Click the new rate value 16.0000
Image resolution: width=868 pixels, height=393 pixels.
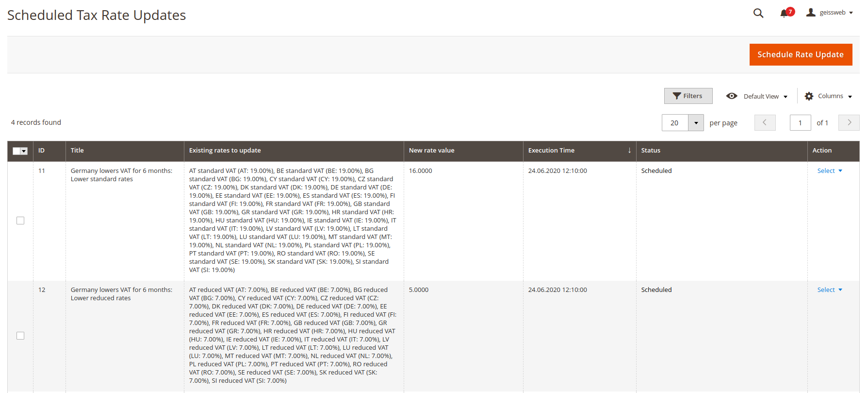pos(420,171)
